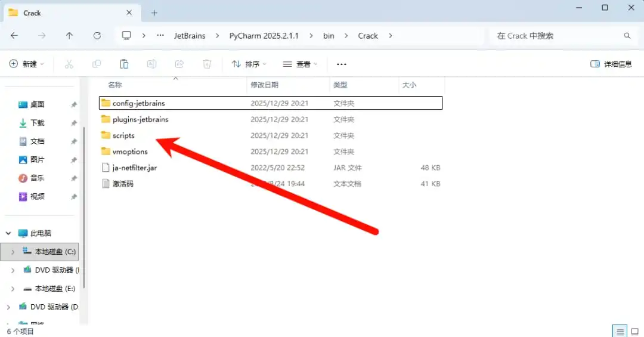Image resolution: width=644 pixels, height=337 pixels.
Task: Unpin 桌面 via its pin icon
Action: coord(74,104)
